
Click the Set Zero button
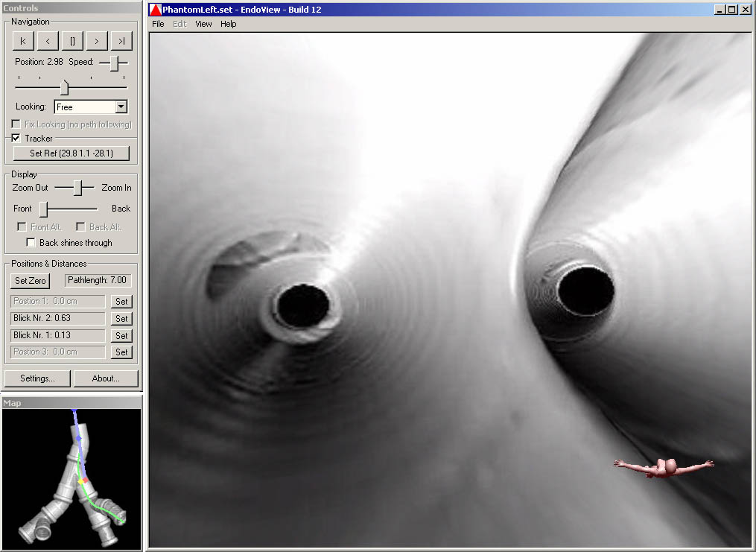[31, 281]
